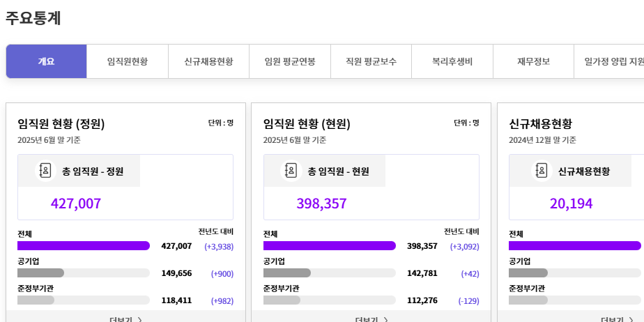
Task: Click the 20,194 new hires figure
Action: tap(572, 204)
